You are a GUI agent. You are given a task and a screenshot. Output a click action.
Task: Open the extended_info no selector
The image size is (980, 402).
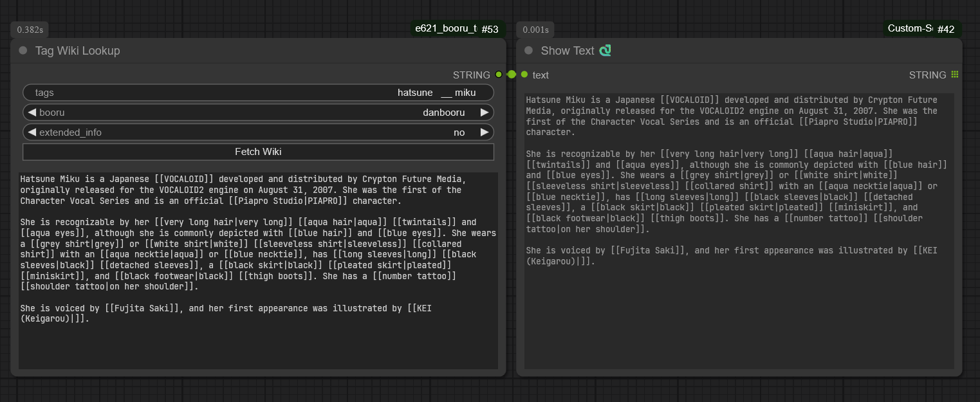[258, 132]
